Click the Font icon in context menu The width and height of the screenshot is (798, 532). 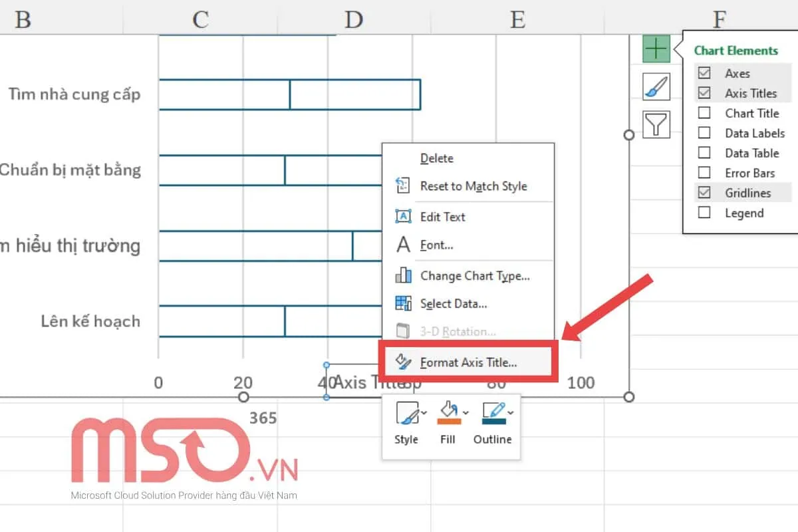point(404,245)
